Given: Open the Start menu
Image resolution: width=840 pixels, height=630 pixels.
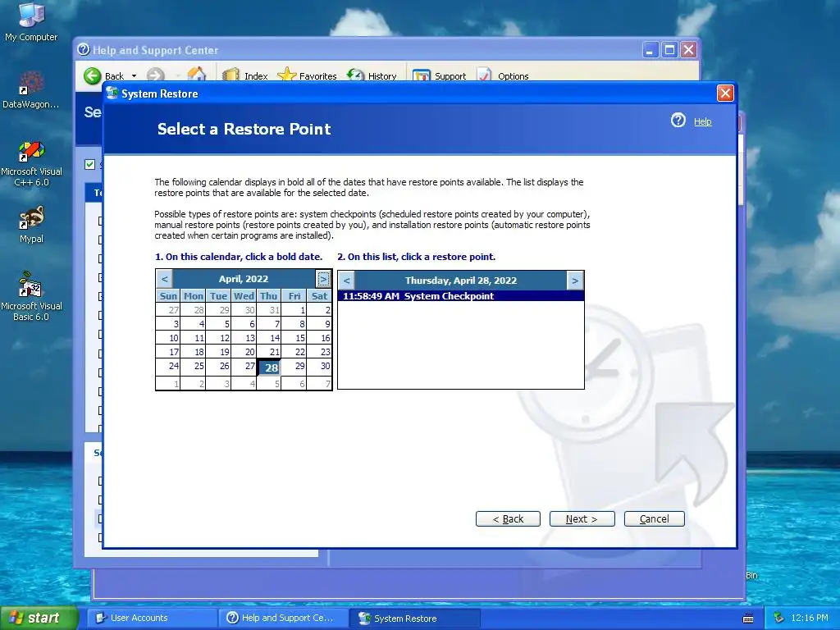Looking at the screenshot, I should click(39, 618).
